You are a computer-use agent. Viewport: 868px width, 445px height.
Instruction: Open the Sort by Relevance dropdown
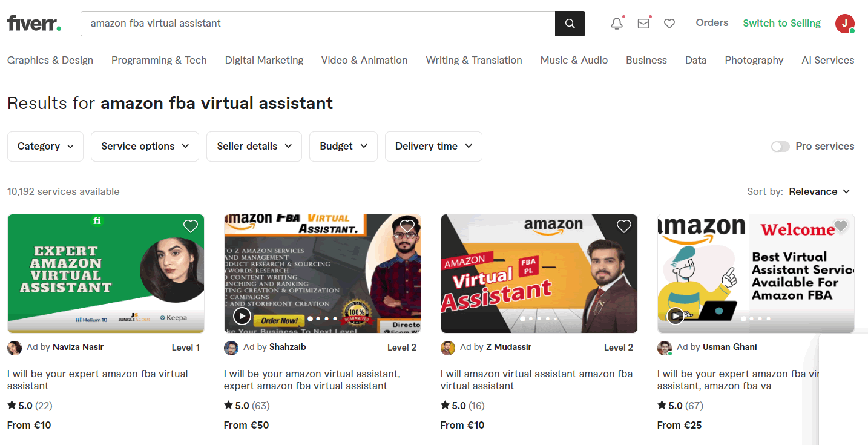coord(820,191)
